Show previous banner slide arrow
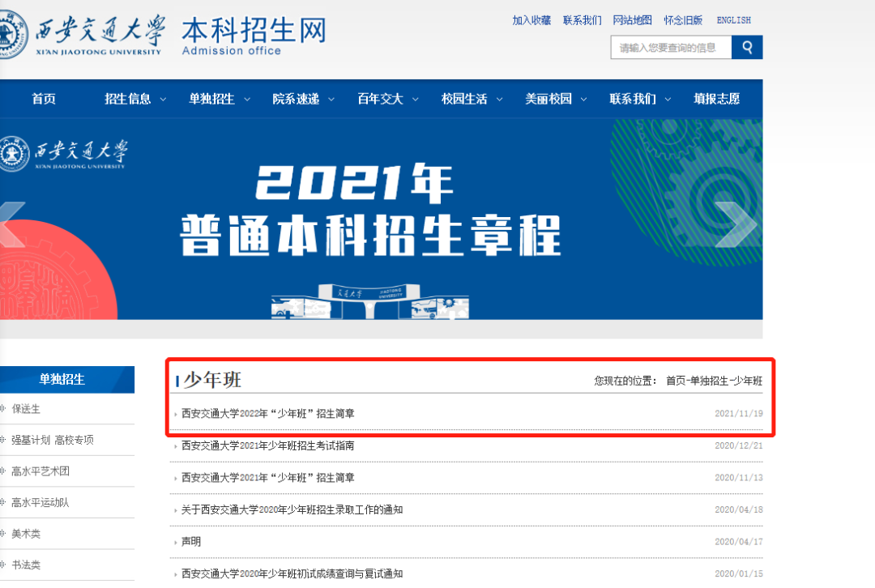The width and height of the screenshot is (875, 588). pos(12,224)
